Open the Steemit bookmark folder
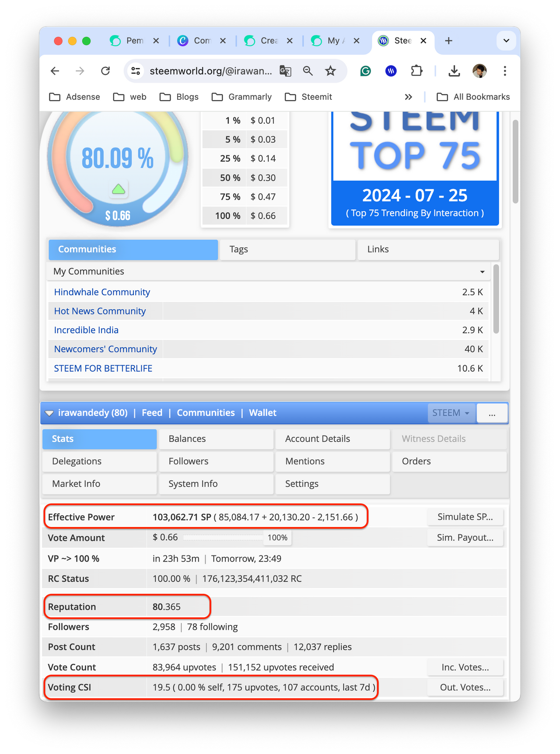This screenshot has width=560, height=754. (x=308, y=97)
